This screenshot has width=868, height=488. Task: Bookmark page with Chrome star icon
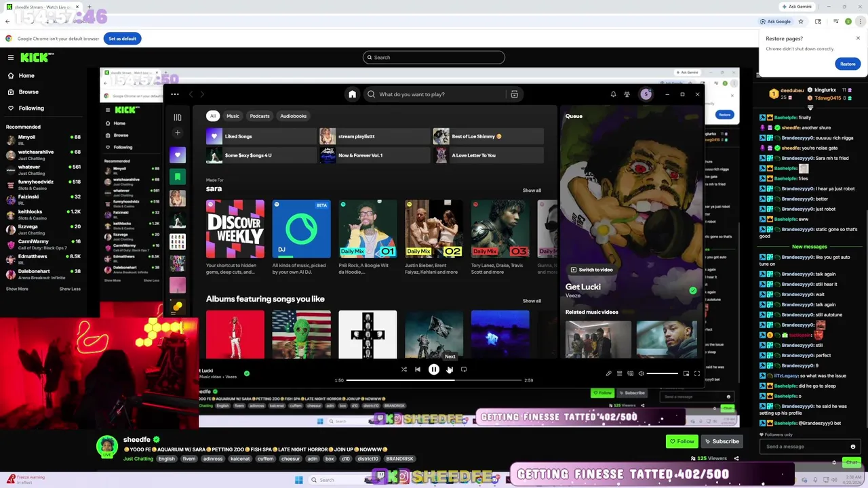pos(801,22)
